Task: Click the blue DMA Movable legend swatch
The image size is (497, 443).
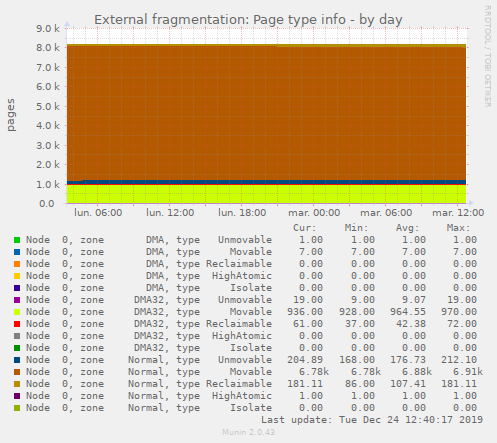Action: coord(17,252)
